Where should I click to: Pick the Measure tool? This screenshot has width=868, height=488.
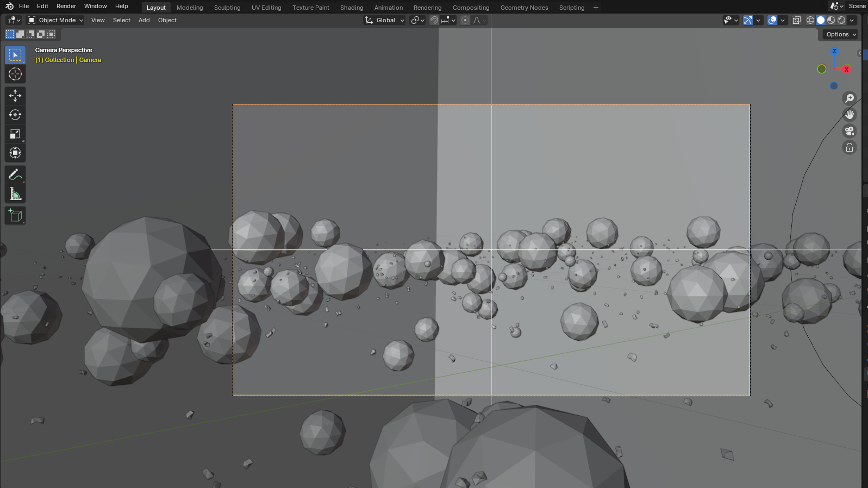pos(15,194)
